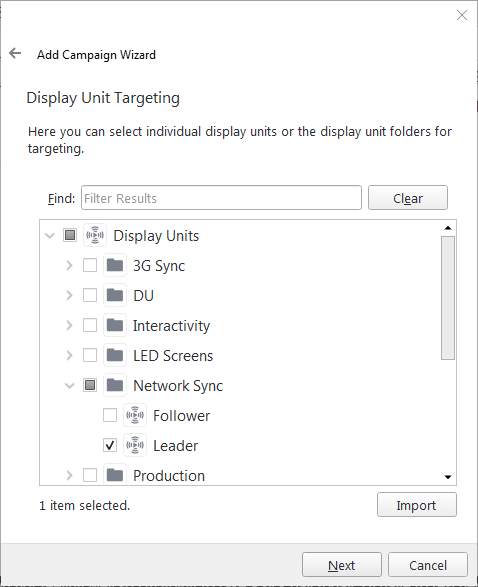
Task: Click the Follower display unit icon
Action: click(x=135, y=415)
